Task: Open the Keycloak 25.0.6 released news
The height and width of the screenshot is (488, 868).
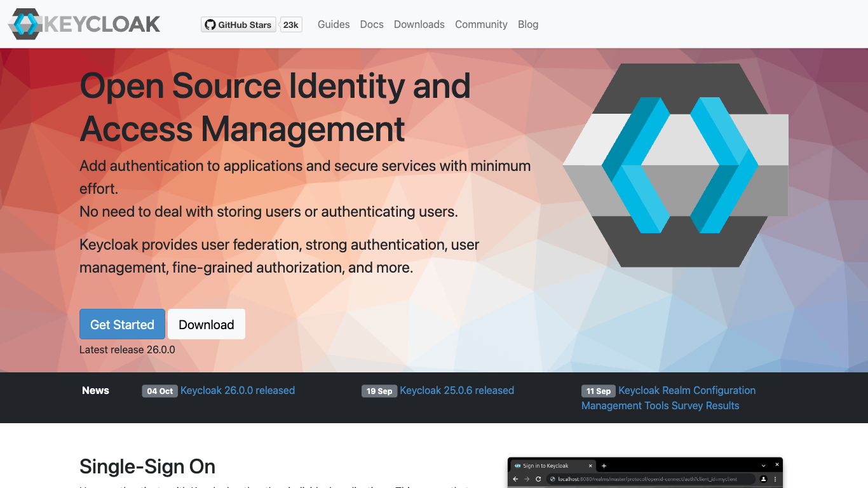Action: (457, 390)
